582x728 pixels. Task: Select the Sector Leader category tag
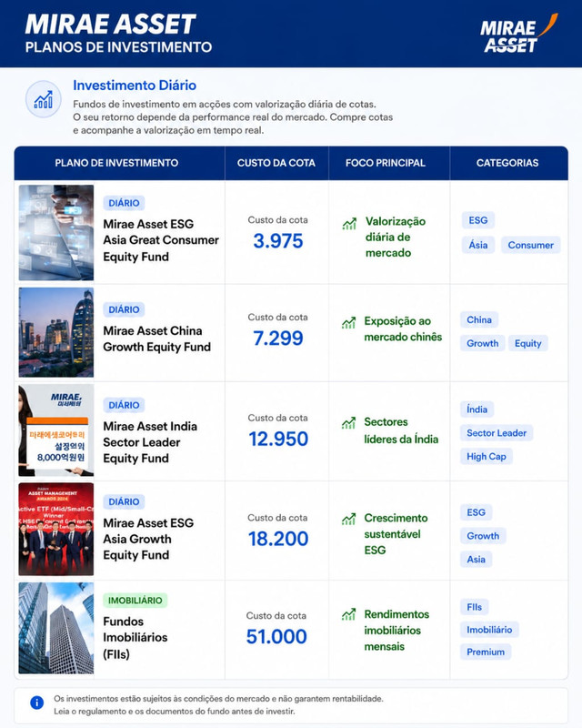(497, 433)
